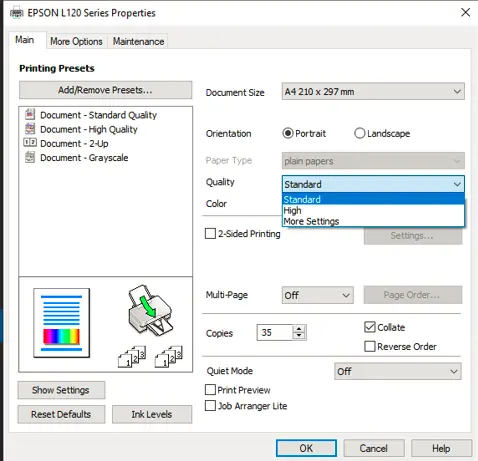
Task: Switch to the More Options tab
Action: click(76, 41)
